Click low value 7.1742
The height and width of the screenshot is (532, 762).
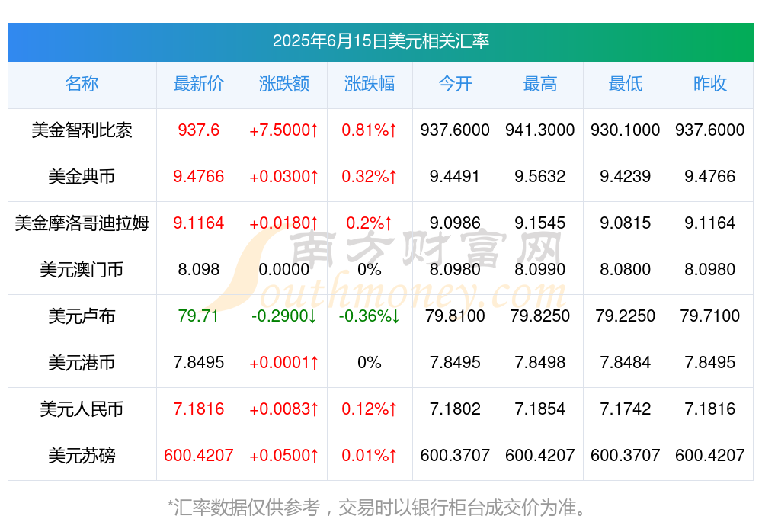click(x=626, y=409)
